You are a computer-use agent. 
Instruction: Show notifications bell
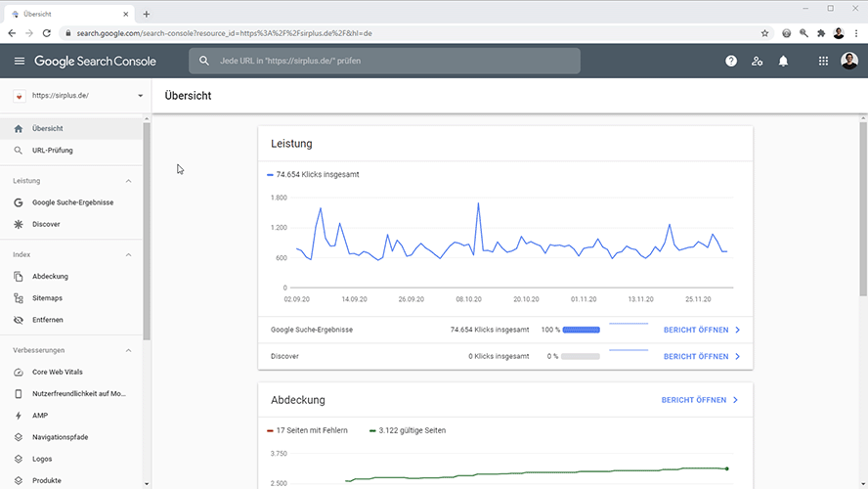pyautogui.click(x=783, y=61)
